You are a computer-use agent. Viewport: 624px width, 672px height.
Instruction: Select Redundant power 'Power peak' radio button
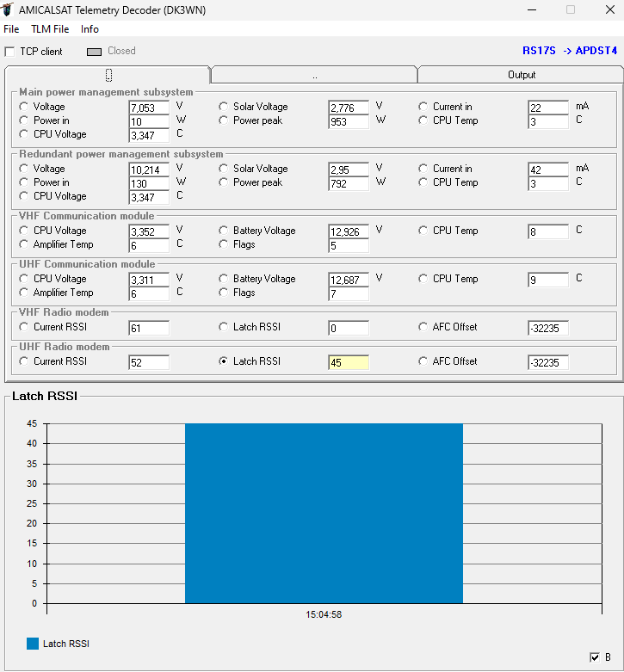pos(223,182)
